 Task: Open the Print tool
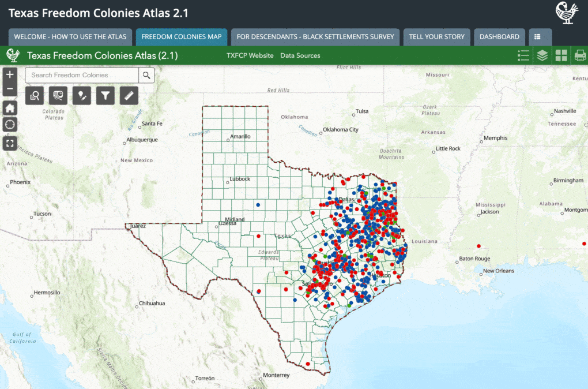580,55
